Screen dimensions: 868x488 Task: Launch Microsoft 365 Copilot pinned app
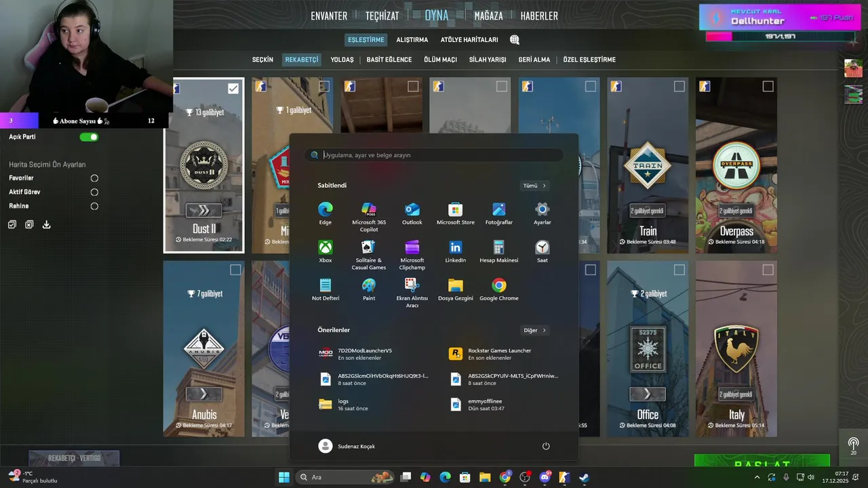(x=369, y=217)
